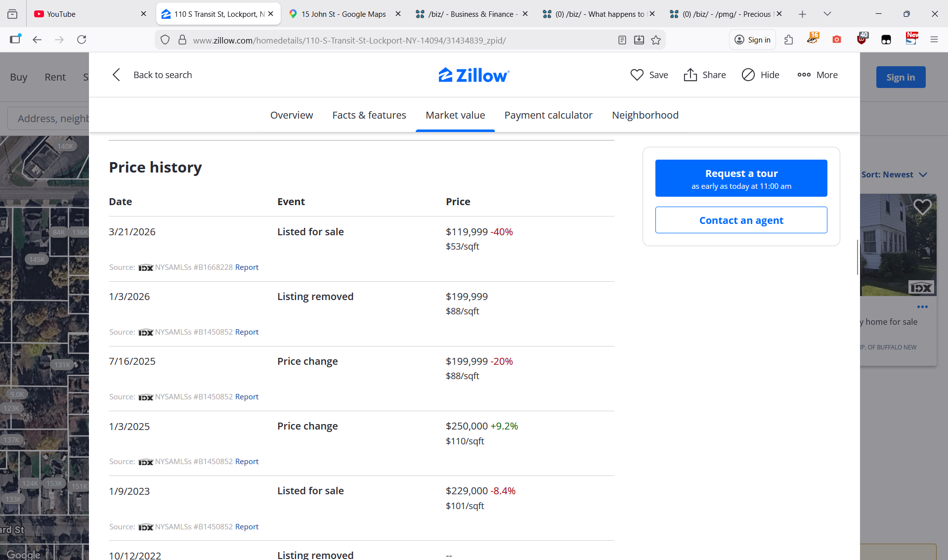Screen dimensions: 948x560
Task: Select the Market value tab
Action: click(x=455, y=115)
